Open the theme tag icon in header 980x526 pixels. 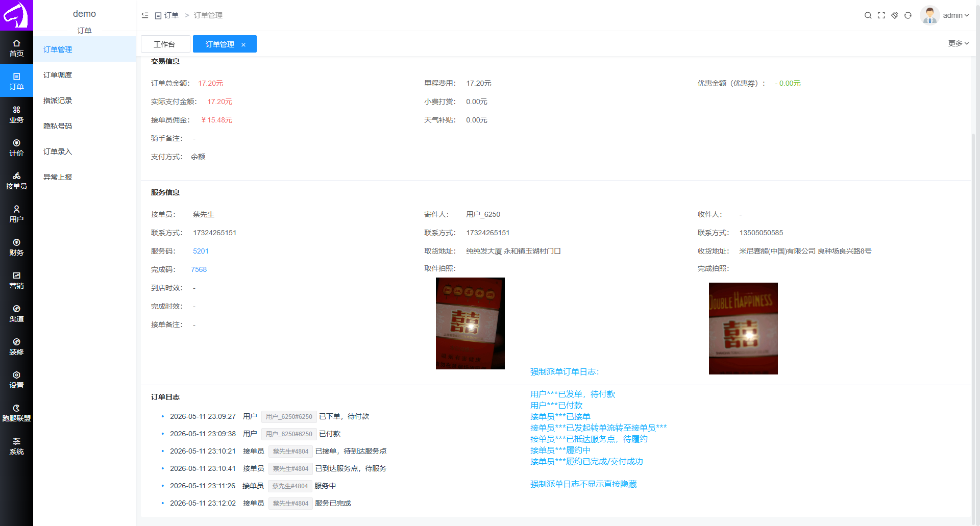894,15
